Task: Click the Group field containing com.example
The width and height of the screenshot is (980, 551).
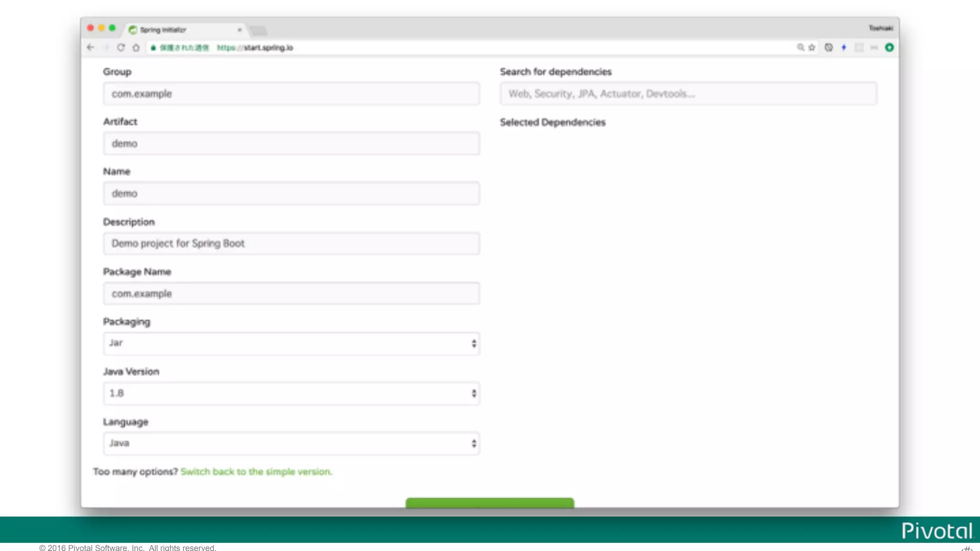Action: pos(291,94)
